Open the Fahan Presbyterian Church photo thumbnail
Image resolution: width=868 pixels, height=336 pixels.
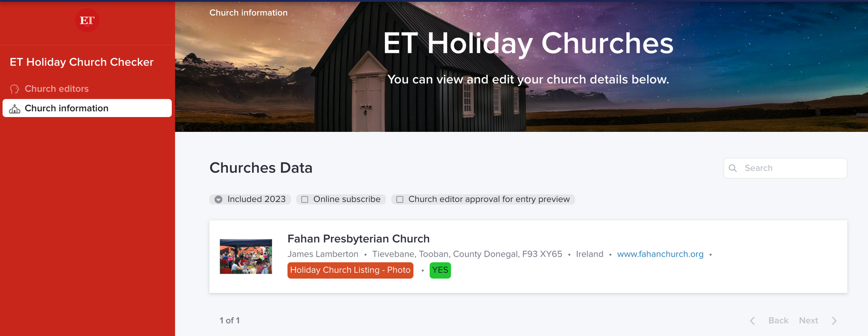[246, 256]
